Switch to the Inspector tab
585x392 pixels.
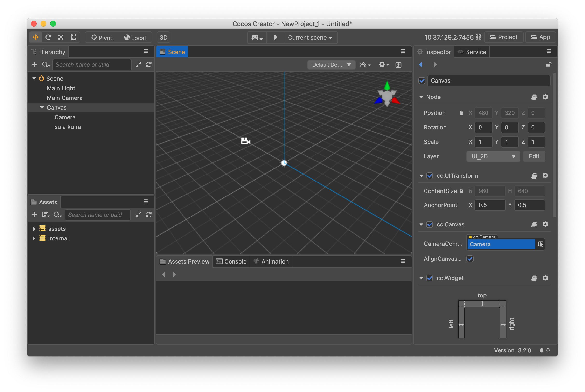434,52
